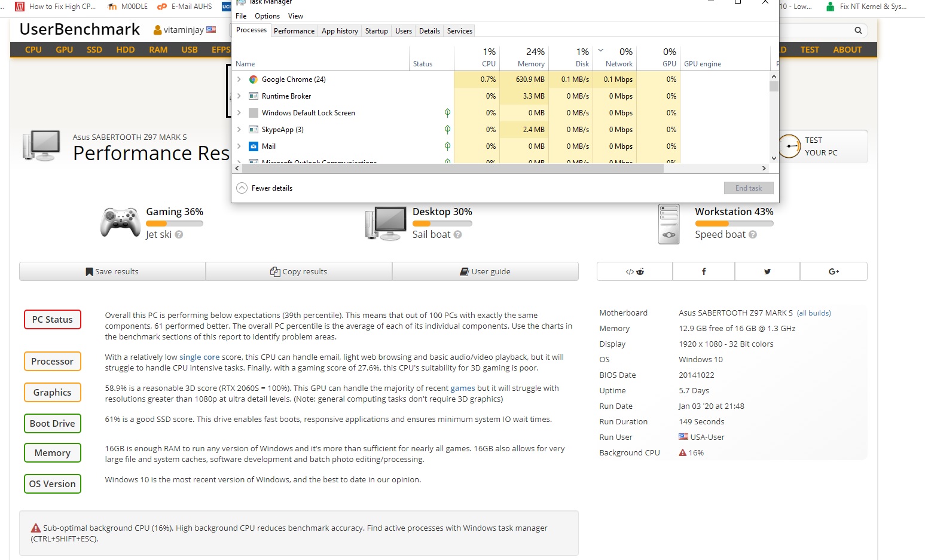Open the User guide
The width and height of the screenshot is (925, 560).
click(x=486, y=271)
